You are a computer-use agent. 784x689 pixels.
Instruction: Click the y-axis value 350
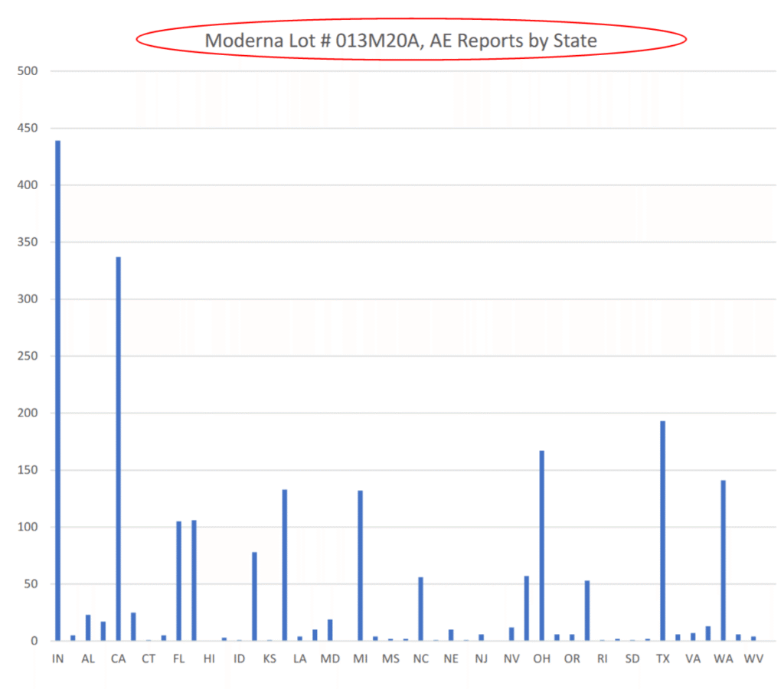click(28, 242)
